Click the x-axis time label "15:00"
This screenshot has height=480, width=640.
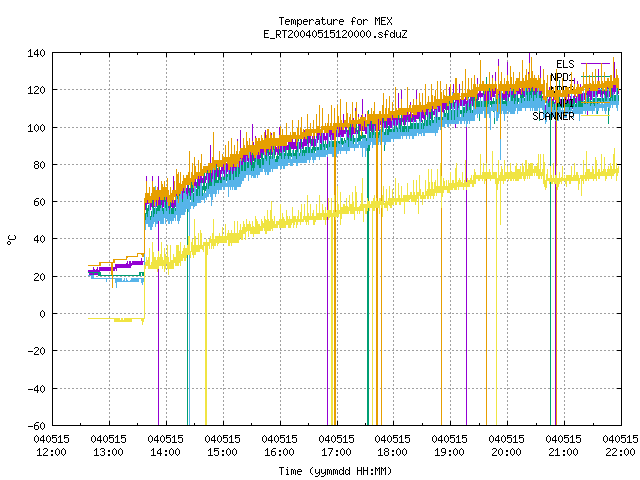coord(222,452)
